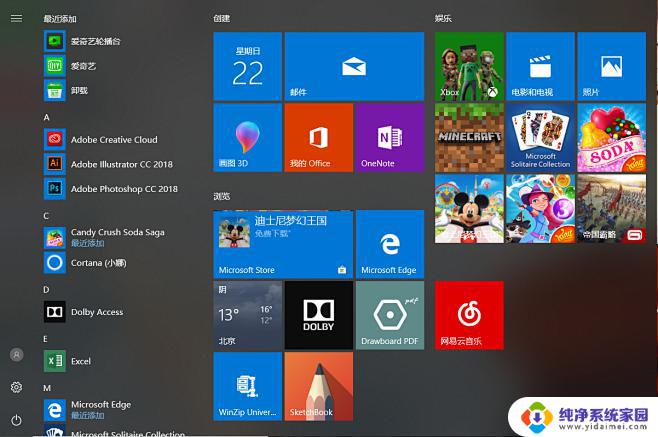Launch the Microsoft Edge tile

[x=390, y=244]
